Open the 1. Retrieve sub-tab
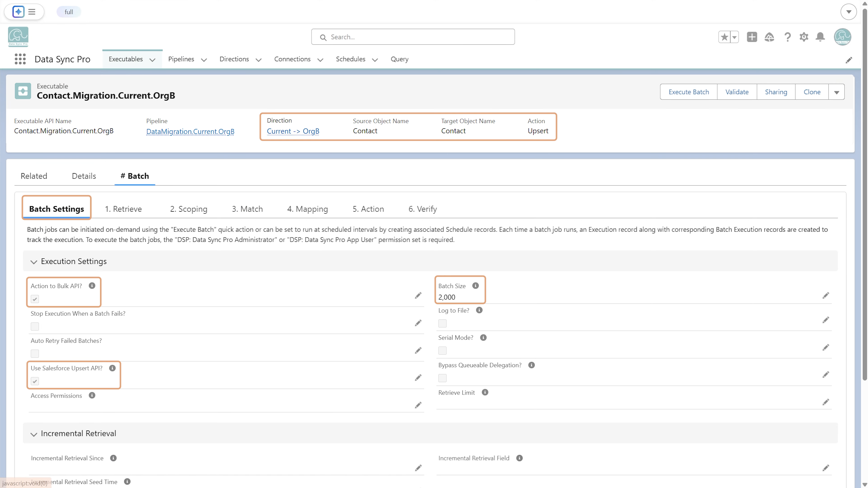The width and height of the screenshot is (868, 488). pos(123,209)
